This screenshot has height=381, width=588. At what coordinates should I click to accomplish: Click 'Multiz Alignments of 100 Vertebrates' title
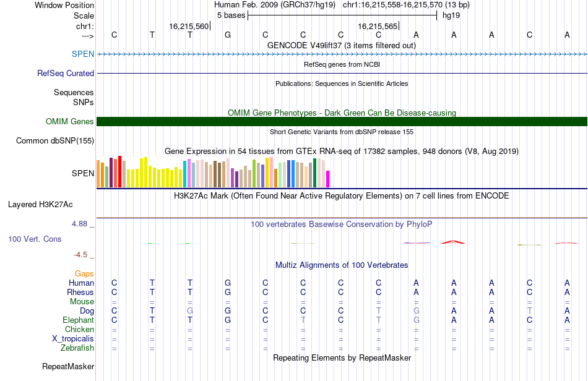(342, 265)
